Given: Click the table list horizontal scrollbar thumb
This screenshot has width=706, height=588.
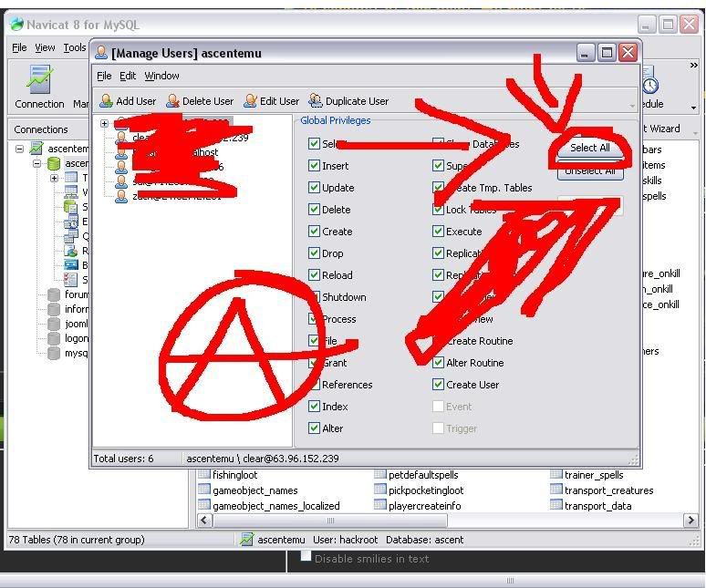Looking at the screenshot, I should click(x=330, y=521).
